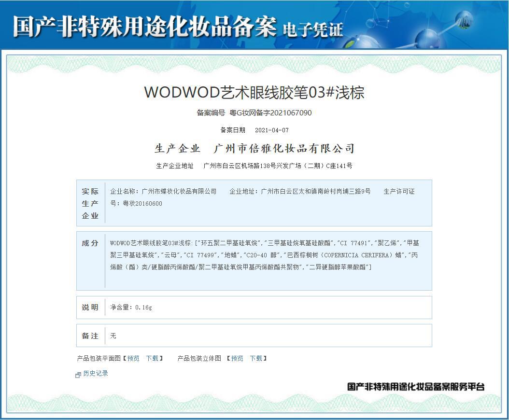Image resolution: width=509 pixels, height=420 pixels.
Task: Click the net content 净含量: 0.16g
Action: click(131, 308)
